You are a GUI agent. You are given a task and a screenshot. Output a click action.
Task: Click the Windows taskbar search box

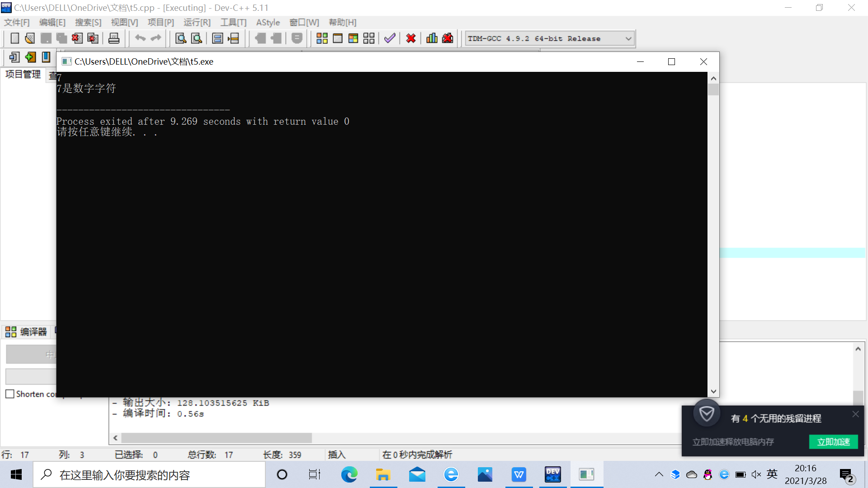[149, 475]
